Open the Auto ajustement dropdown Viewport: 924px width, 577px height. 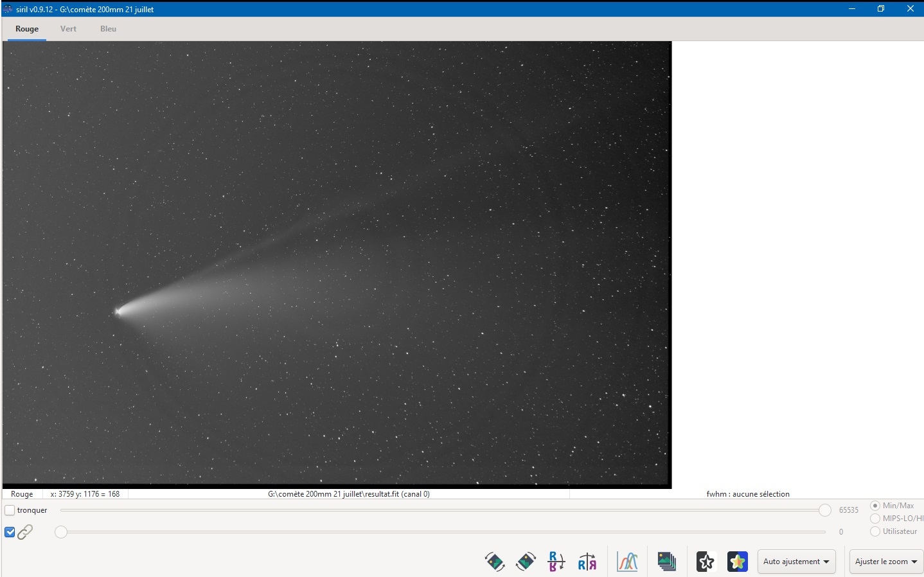pyautogui.click(x=797, y=562)
